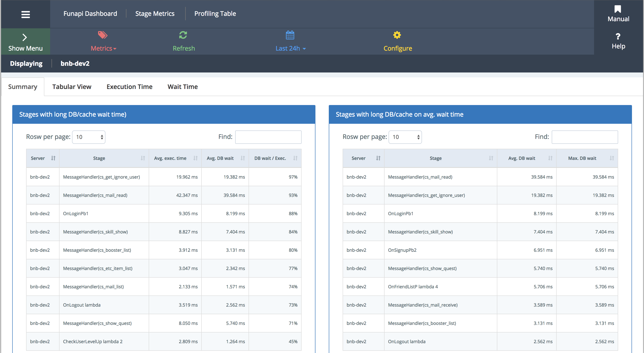Click the Refresh label
This screenshot has width=644, height=353.
point(184,48)
